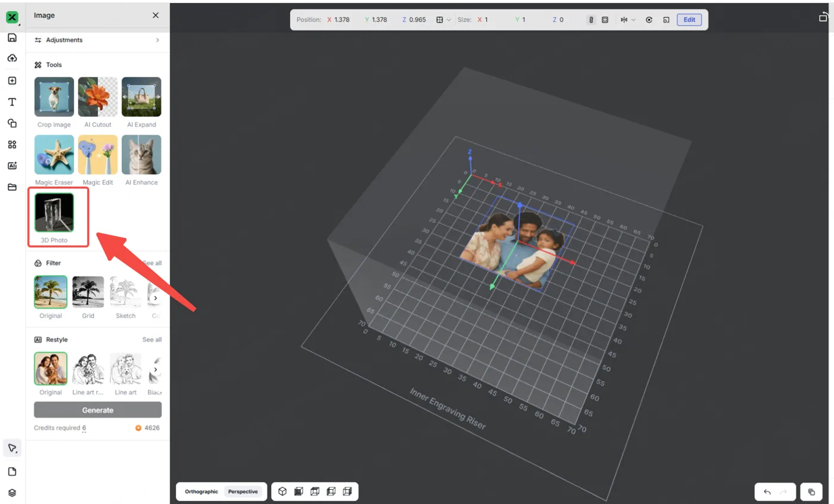Select the fifth cube view icon
Image resolution: width=834 pixels, height=504 pixels.
pyautogui.click(x=347, y=491)
